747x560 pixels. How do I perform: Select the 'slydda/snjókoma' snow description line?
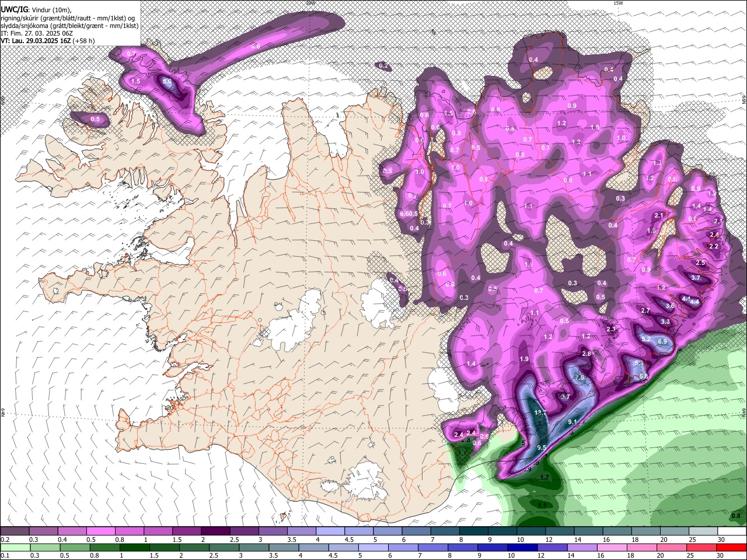pyautogui.click(x=70, y=26)
